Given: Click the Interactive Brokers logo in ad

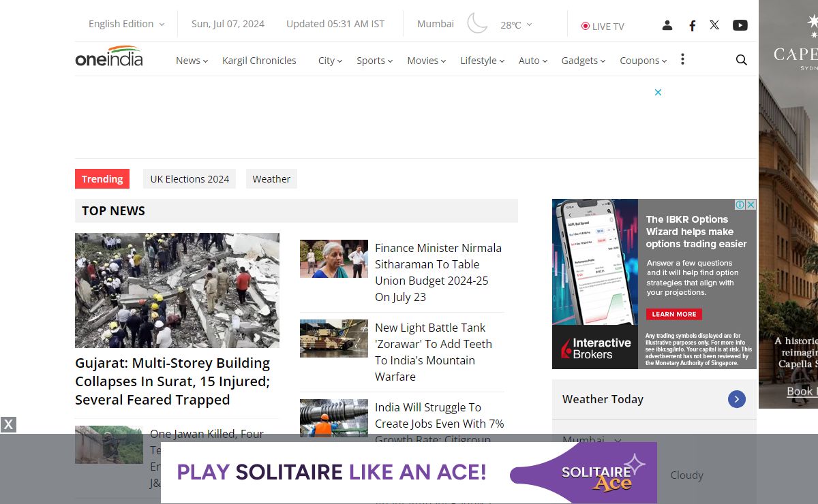Looking at the screenshot, I should [x=596, y=348].
